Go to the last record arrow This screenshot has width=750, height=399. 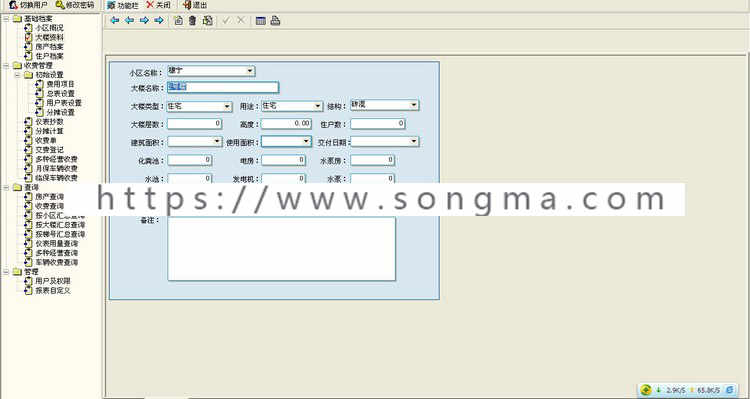pyautogui.click(x=159, y=21)
